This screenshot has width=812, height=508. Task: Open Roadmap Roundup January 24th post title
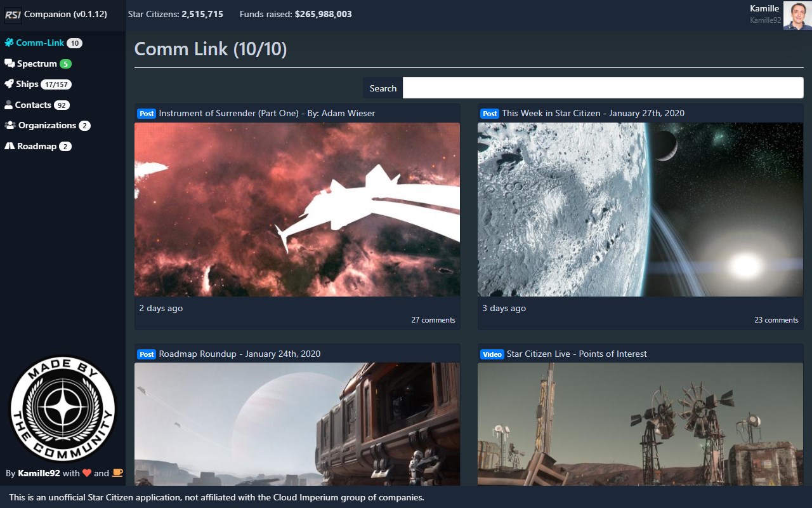coord(240,354)
